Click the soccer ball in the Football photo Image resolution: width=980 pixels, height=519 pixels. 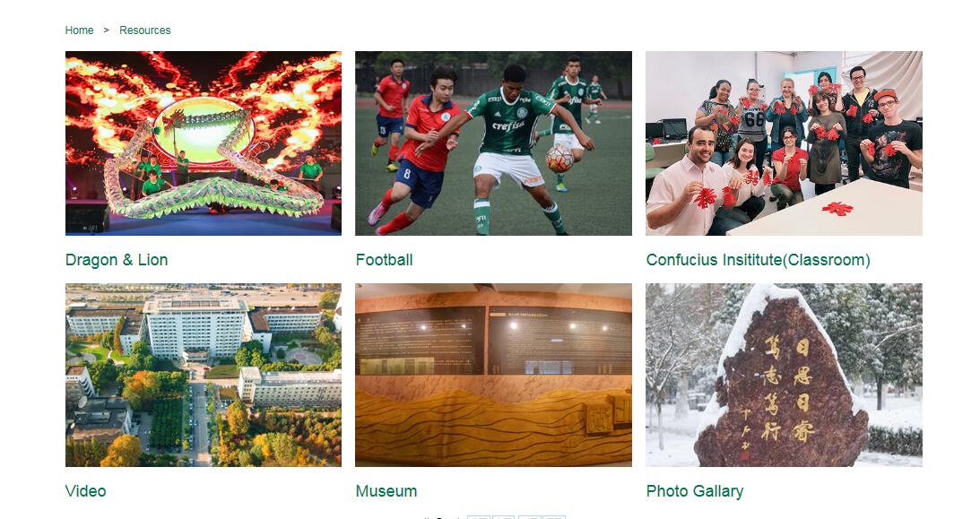click(x=559, y=159)
